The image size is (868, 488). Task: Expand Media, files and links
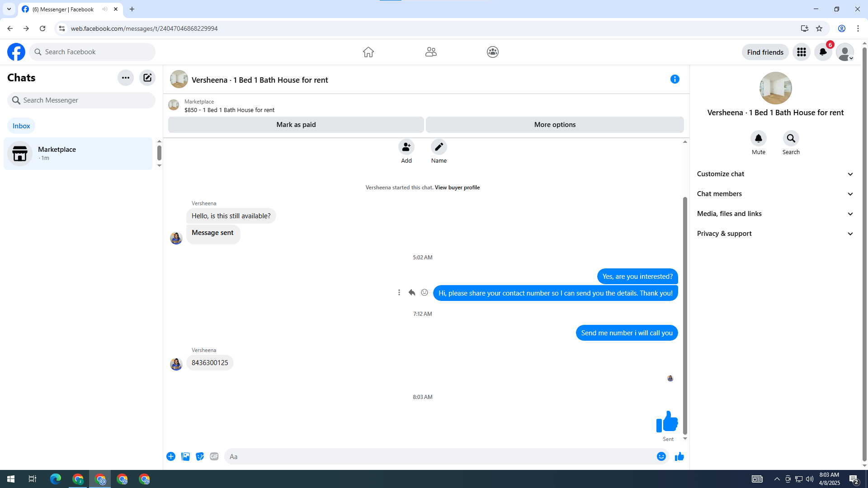coord(775,214)
